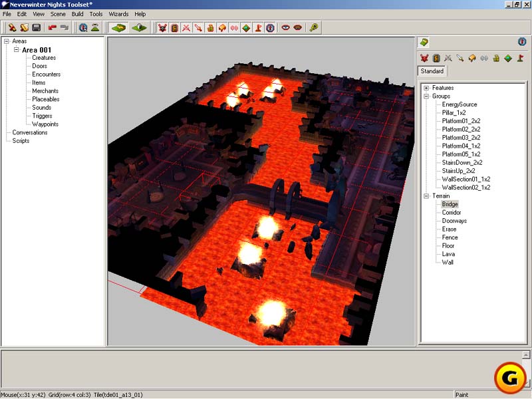Switch to the Standard palette tab
This screenshot has width=532, height=399.
pyautogui.click(x=432, y=71)
